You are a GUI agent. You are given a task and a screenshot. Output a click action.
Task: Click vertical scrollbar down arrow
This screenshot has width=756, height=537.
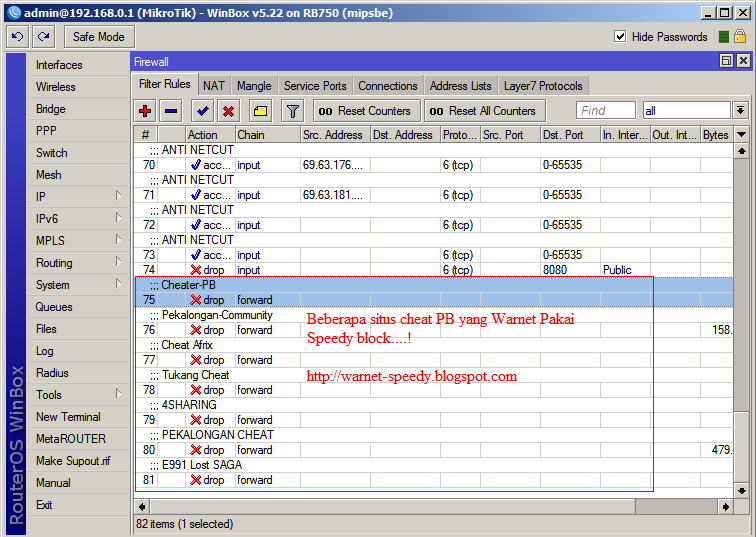pyautogui.click(x=742, y=491)
